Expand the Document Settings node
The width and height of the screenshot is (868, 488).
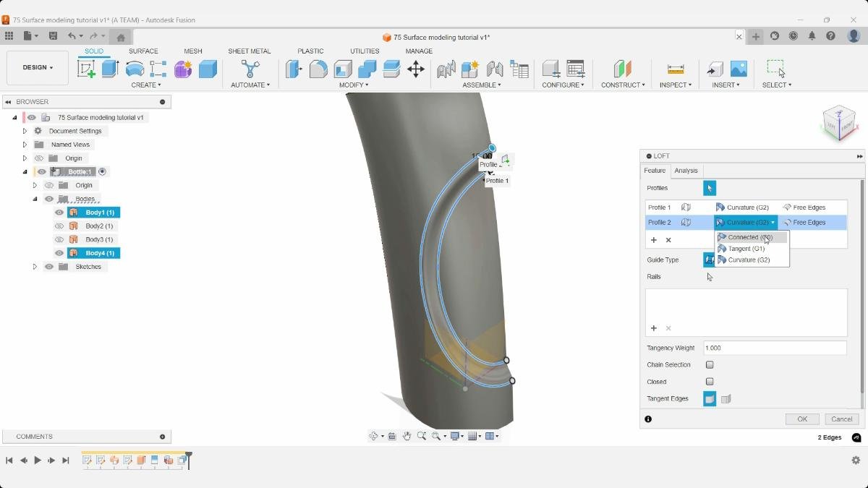coord(25,131)
